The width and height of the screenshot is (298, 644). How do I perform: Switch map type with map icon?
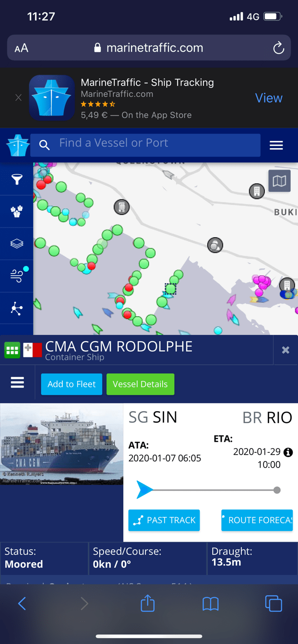click(x=279, y=181)
